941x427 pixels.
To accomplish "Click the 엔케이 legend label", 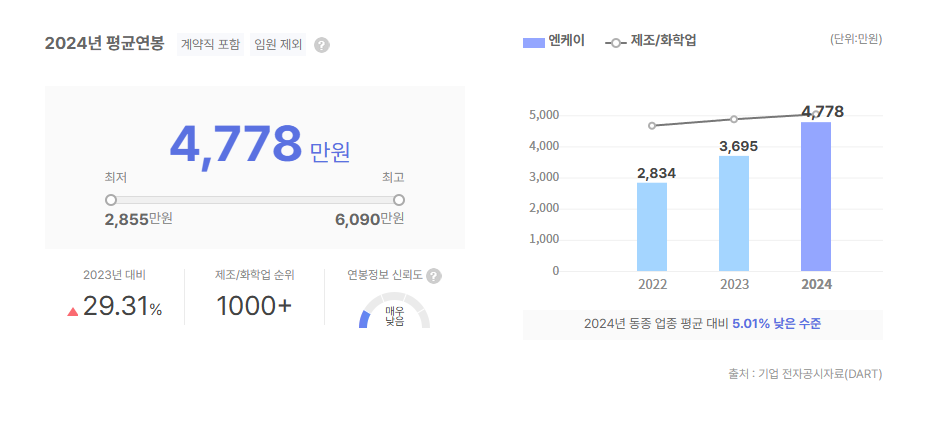I will pyautogui.click(x=567, y=41).
